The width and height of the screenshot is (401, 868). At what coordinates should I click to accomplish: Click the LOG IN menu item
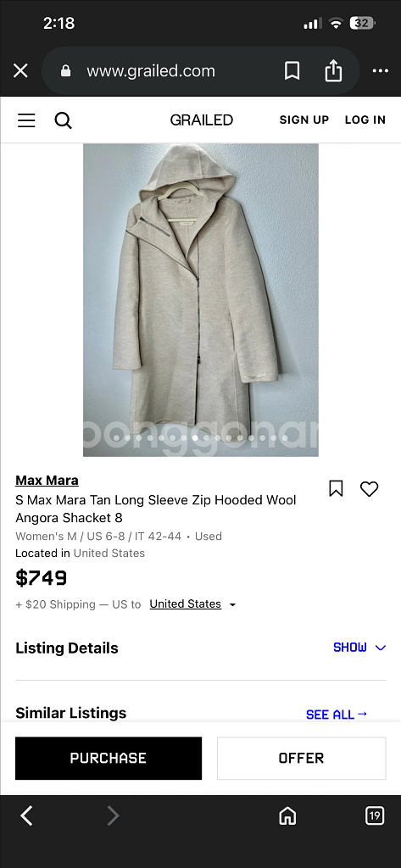click(365, 120)
